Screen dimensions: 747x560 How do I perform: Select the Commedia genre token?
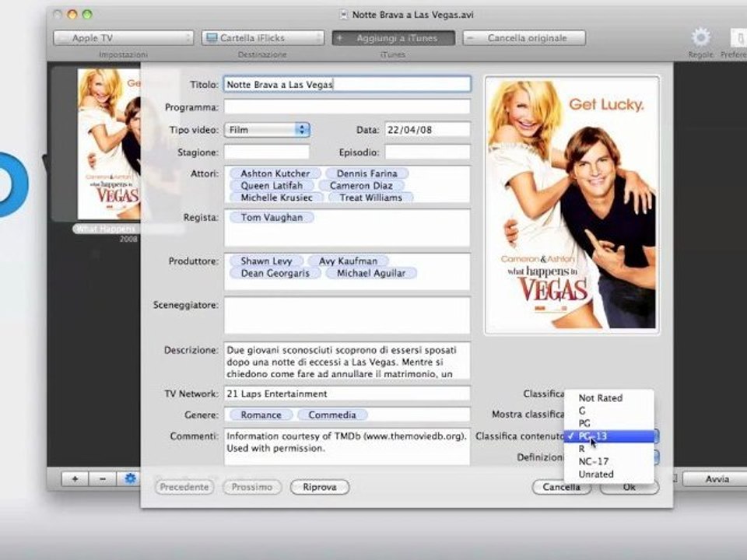(x=332, y=415)
